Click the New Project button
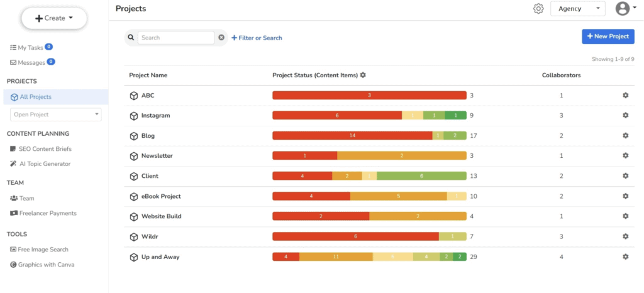Image resolution: width=644 pixels, height=293 pixels. click(608, 36)
